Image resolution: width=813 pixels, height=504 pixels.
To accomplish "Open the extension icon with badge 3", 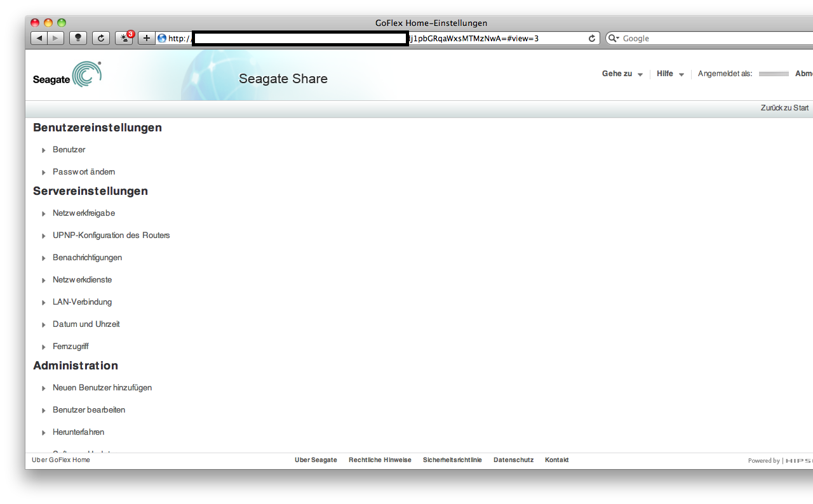I will pyautogui.click(x=124, y=38).
